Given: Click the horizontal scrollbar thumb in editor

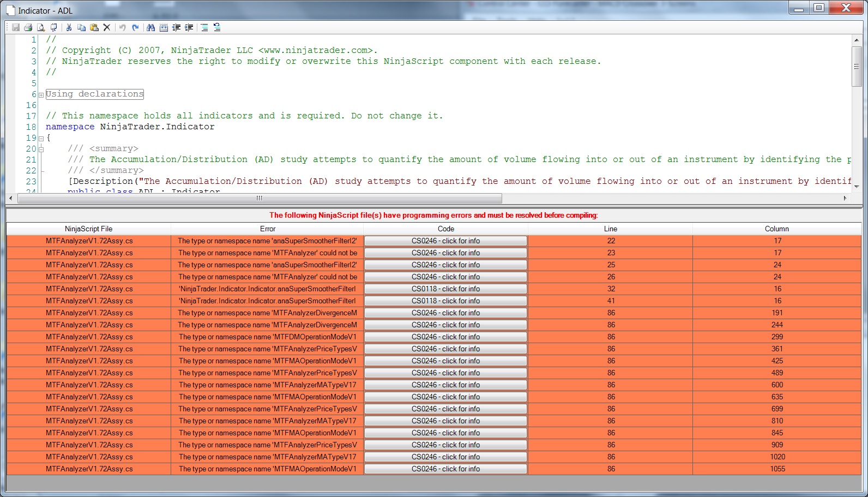Looking at the screenshot, I should 260,198.
